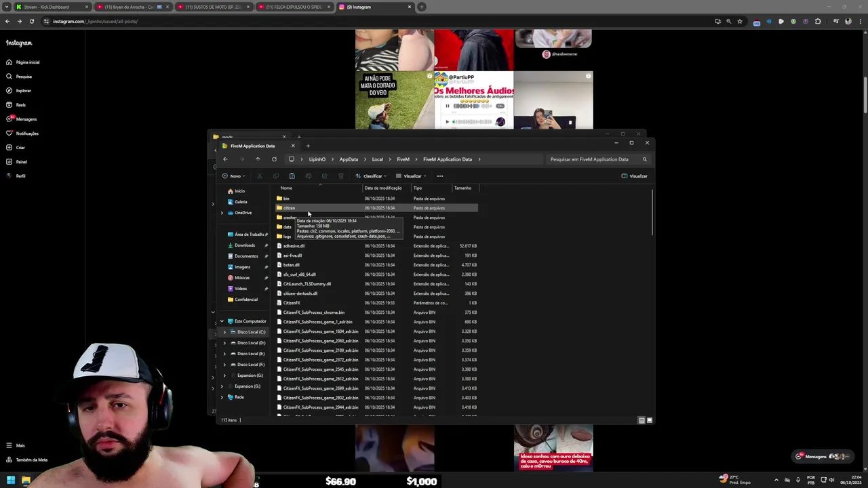Reload the Instagram page in browser
The height and width of the screenshot is (488, 868).
point(31,21)
